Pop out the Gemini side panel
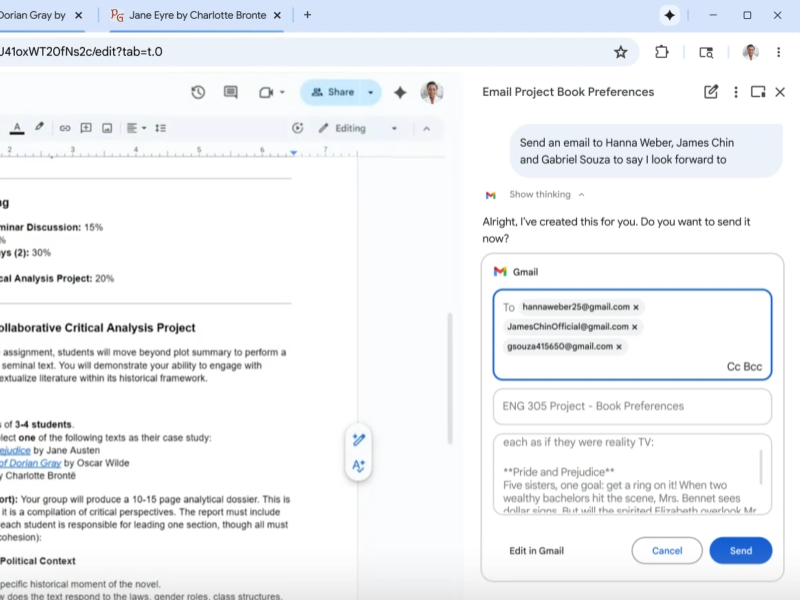This screenshot has width=800, height=600. click(x=759, y=91)
